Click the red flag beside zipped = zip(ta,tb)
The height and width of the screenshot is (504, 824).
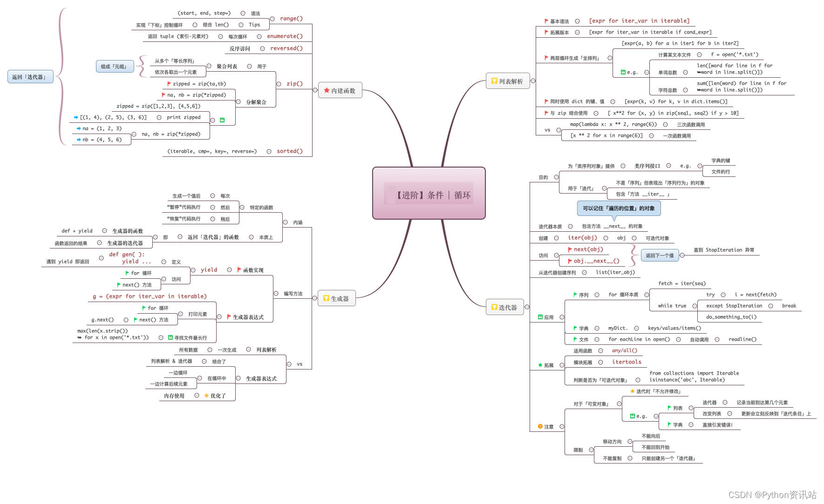click(169, 84)
